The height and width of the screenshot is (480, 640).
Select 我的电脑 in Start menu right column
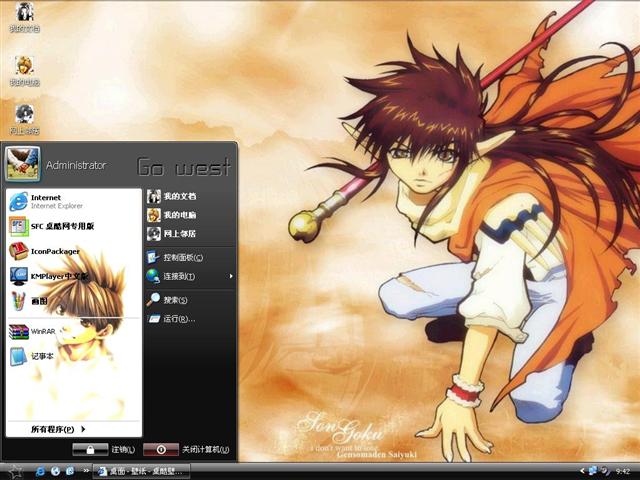coord(190,215)
